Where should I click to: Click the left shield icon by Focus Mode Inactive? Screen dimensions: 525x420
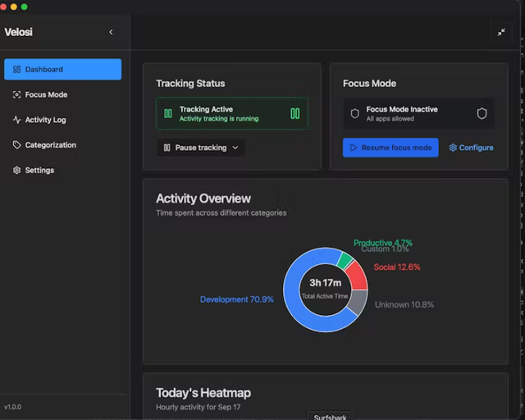point(355,113)
